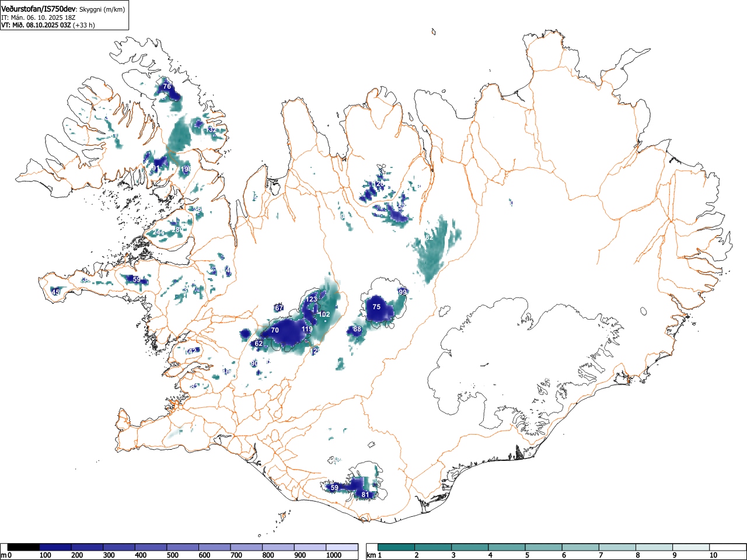
Task: Click the '123' visibility value on the map
Action: pyautogui.click(x=312, y=299)
